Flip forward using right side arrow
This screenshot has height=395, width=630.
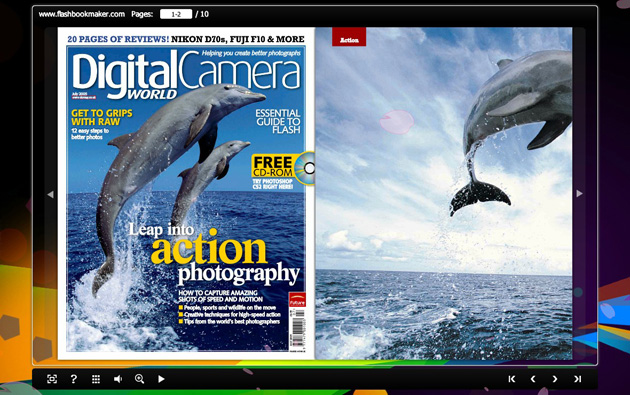pyautogui.click(x=579, y=194)
